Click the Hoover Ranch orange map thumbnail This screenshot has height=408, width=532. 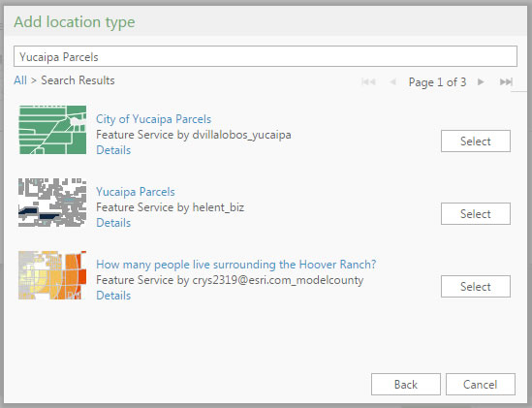52,275
